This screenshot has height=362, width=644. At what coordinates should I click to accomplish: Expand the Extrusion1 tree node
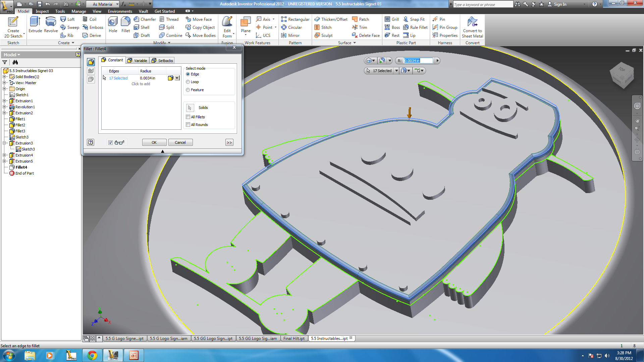(x=4, y=101)
